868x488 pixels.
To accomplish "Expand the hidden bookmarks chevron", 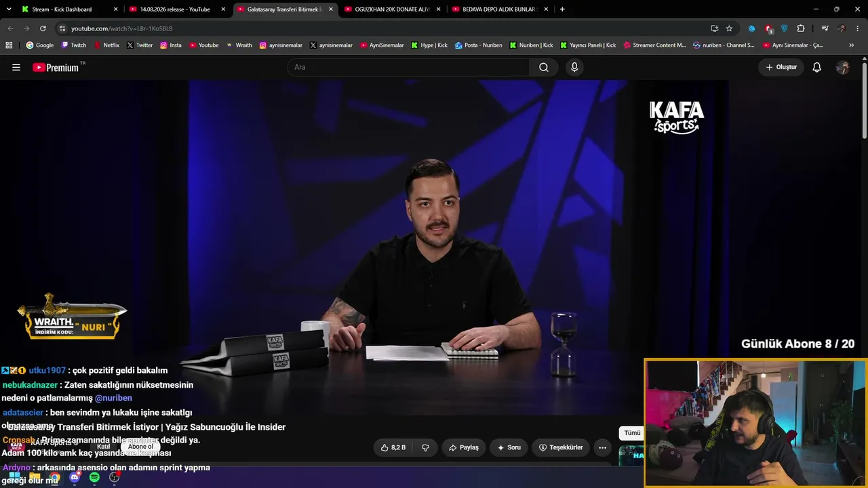I will coord(852,45).
